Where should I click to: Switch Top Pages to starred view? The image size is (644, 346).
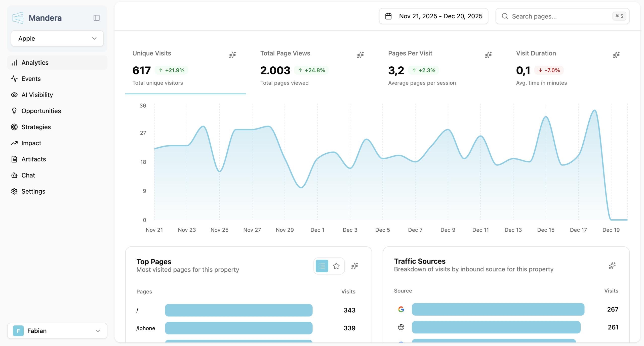click(x=336, y=266)
